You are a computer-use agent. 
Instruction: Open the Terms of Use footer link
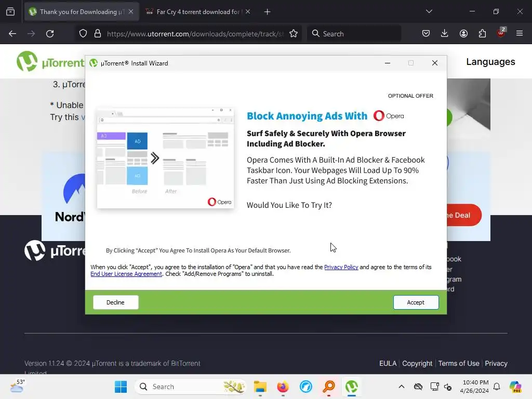click(x=459, y=363)
